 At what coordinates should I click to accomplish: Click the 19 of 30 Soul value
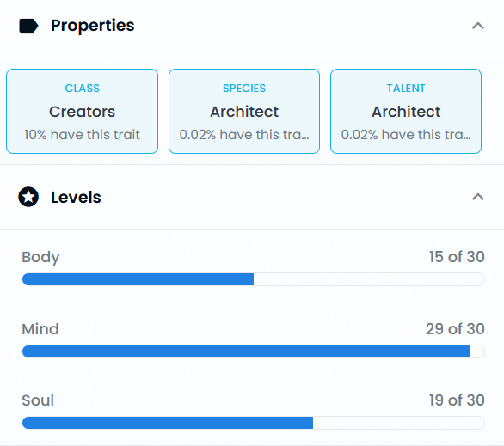(457, 400)
